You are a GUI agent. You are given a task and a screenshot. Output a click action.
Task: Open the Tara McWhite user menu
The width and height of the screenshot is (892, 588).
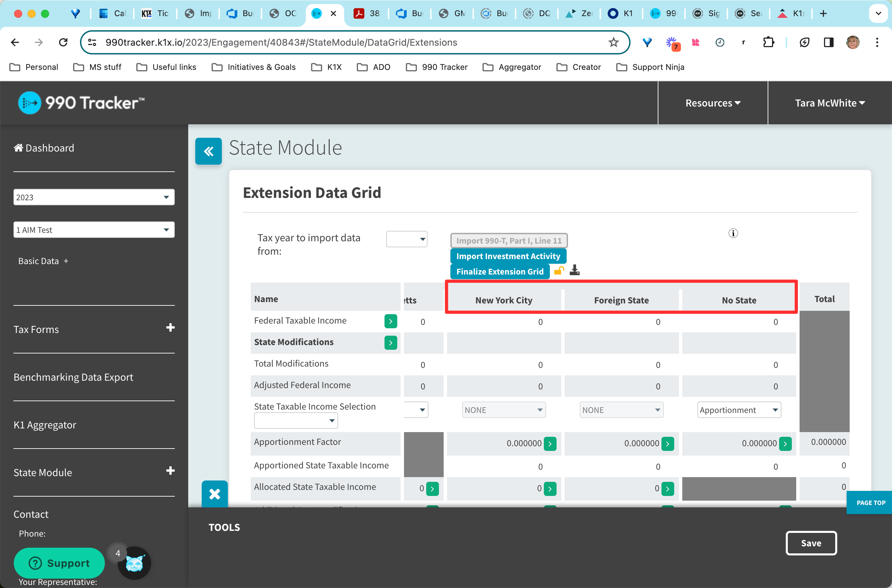click(x=829, y=103)
